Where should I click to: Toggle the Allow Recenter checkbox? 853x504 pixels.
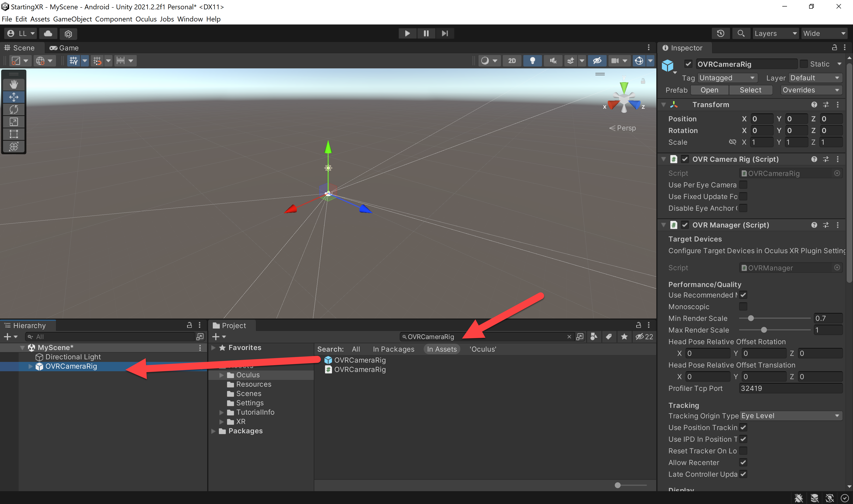pyautogui.click(x=743, y=462)
